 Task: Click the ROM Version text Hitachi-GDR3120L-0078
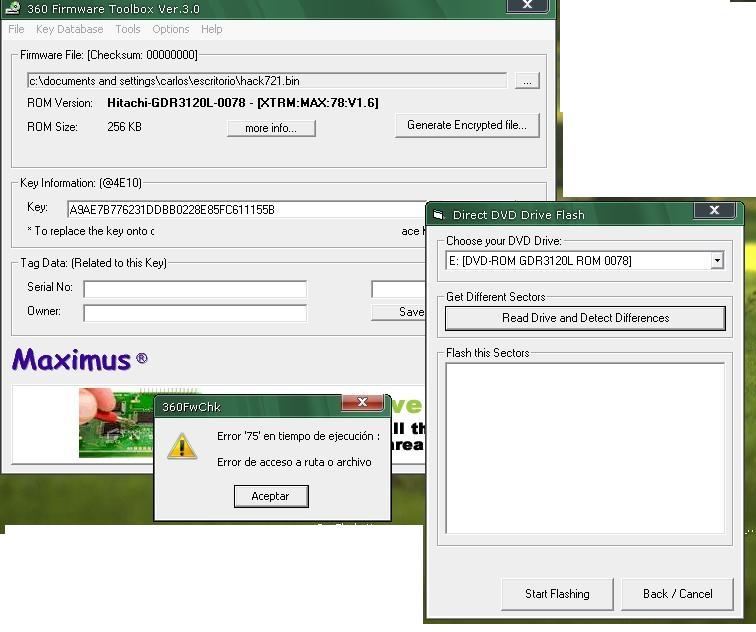[x=243, y=103]
